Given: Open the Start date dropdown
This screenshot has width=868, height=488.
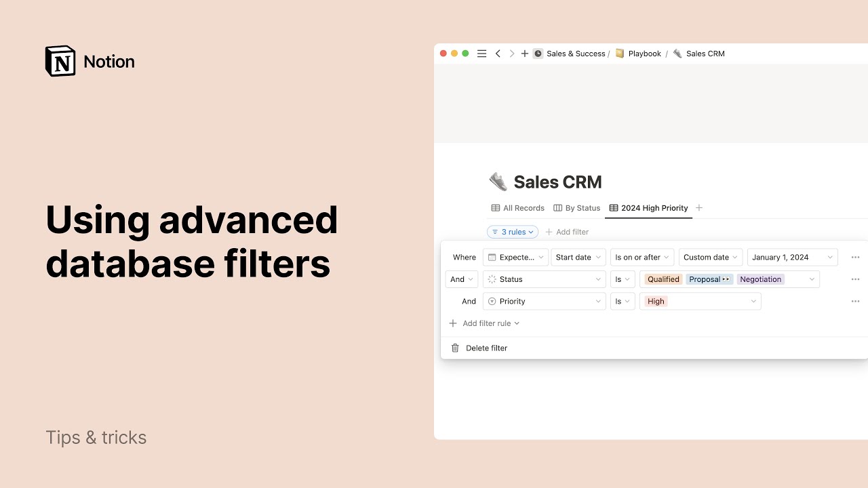Looking at the screenshot, I should tap(577, 257).
